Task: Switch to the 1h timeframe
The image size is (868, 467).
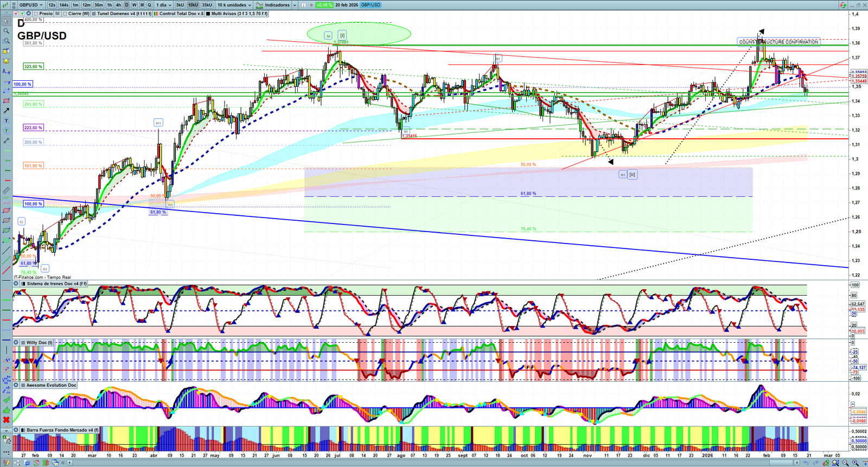Action: click(x=110, y=5)
